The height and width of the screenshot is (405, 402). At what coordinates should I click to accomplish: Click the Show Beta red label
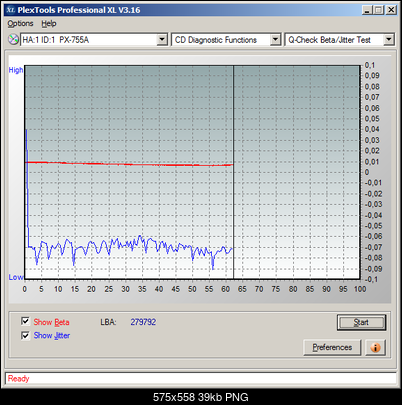51,322
